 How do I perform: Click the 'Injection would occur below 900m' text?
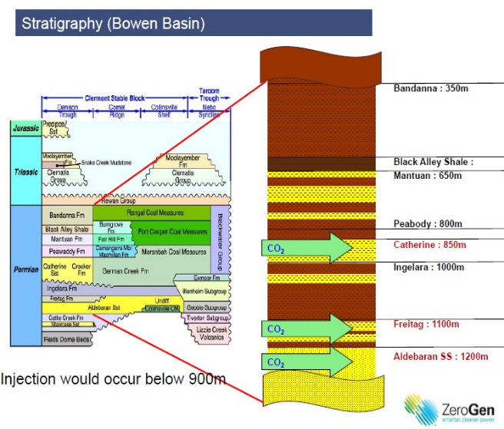point(113,380)
